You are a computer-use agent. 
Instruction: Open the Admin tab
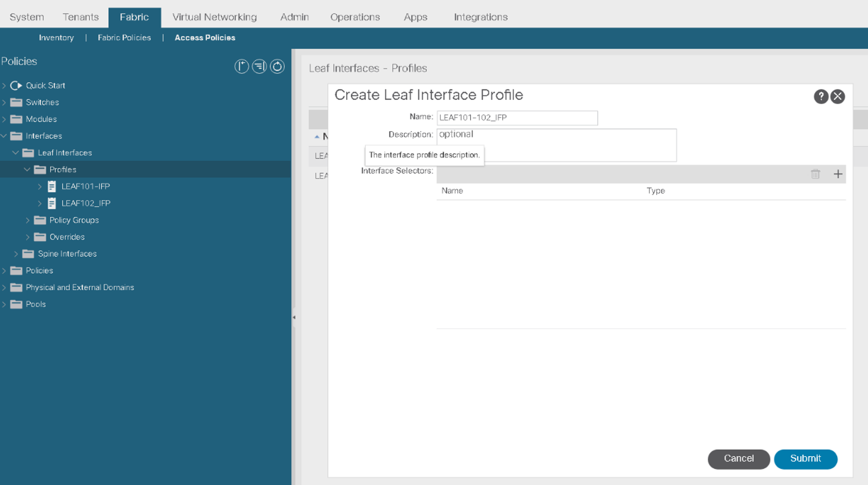[x=295, y=17]
